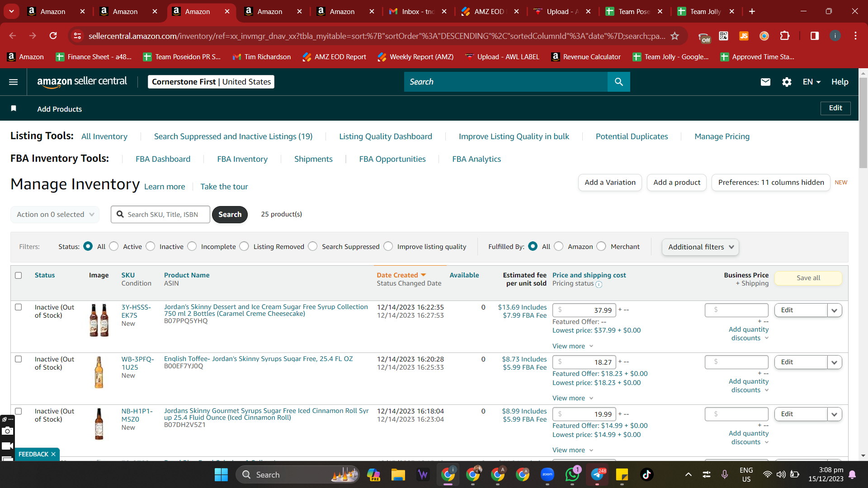Open the Revenue Calculator bookmark
868x488 pixels.
[x=586, y=57]
